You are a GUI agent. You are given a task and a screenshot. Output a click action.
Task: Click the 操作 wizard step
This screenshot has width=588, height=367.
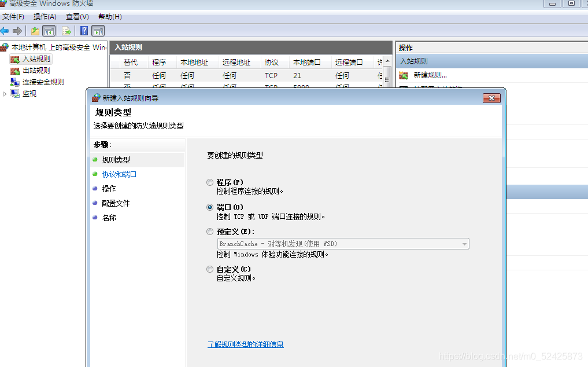click(109, 189)
